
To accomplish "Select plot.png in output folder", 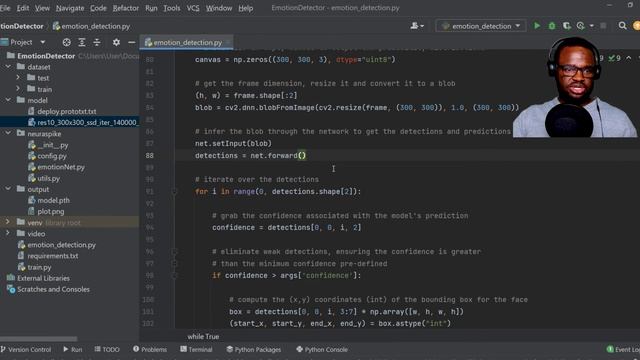I will coord(50,211).
